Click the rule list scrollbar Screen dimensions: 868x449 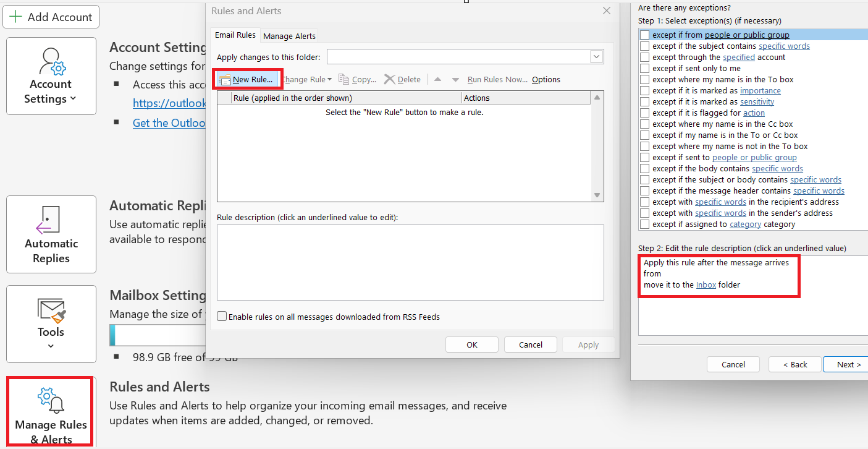point(597,147)
